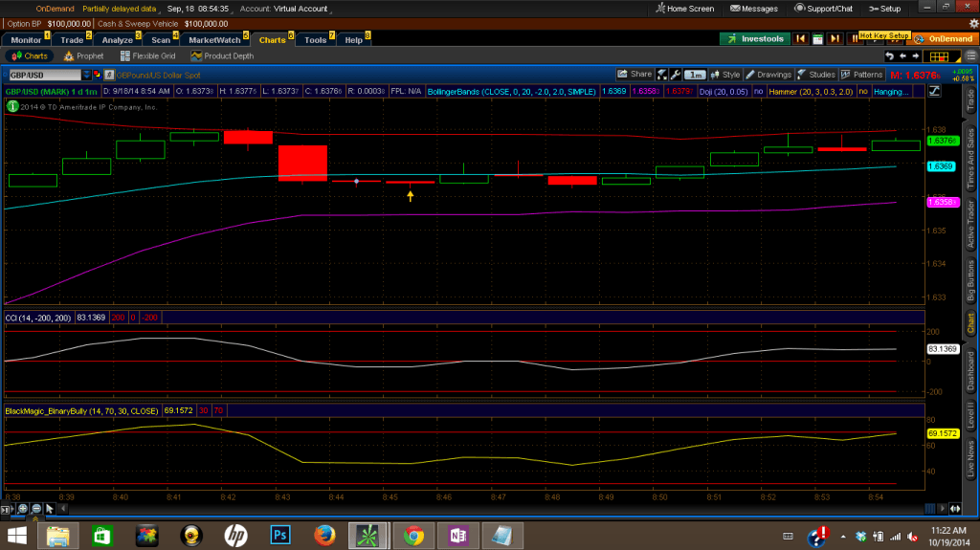
Task: Open Support/Chat
Action: click(823, 9)
